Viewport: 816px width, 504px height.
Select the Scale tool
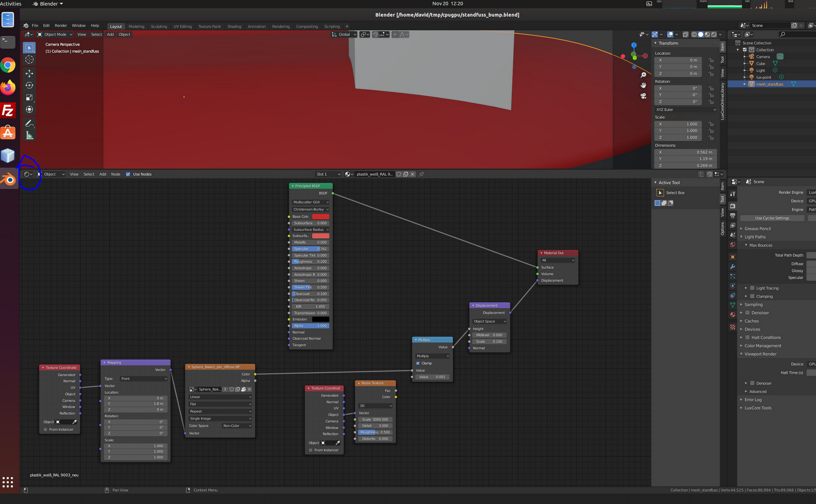tap(29, 98)
